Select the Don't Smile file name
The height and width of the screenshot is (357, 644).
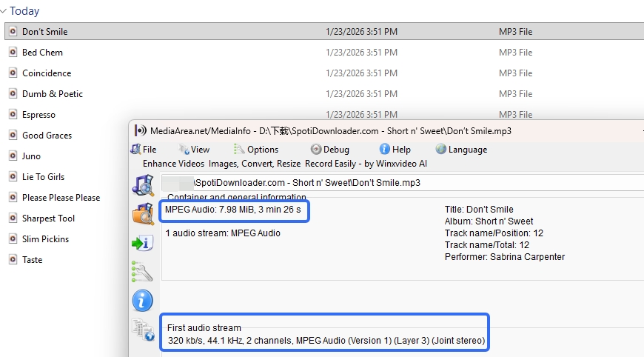click(x=44, y=32)
